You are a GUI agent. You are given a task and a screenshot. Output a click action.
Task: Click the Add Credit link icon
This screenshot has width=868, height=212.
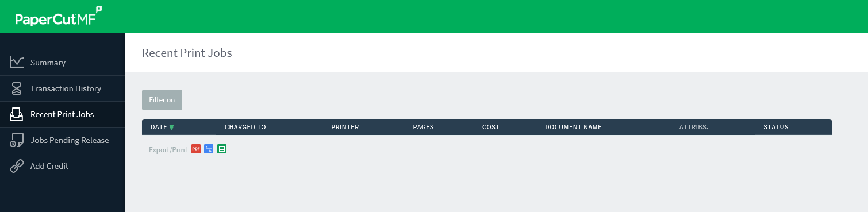click(17, 165)
